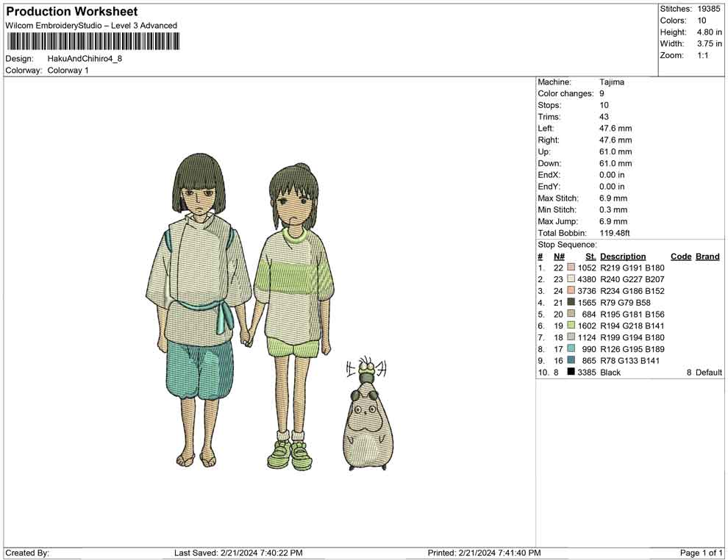Click the machine name Tajima
The image size is (728, 560).
tap(612, 82)
